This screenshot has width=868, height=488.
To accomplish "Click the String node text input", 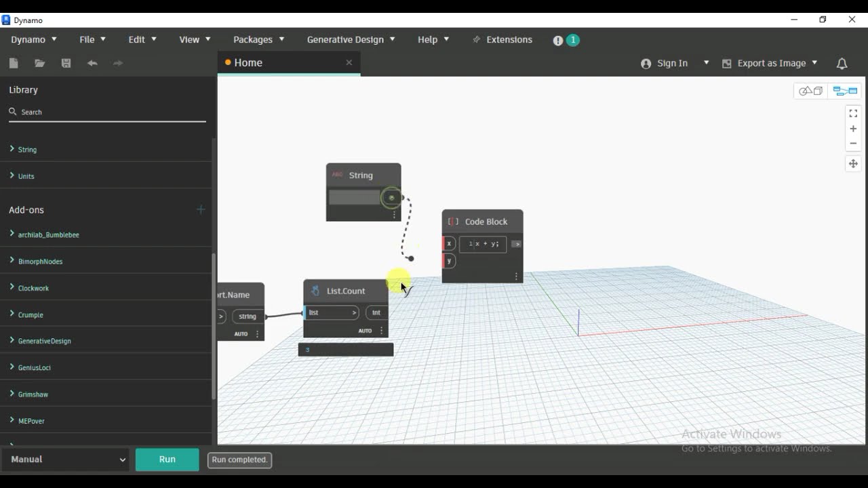I will tap(354, 197).
